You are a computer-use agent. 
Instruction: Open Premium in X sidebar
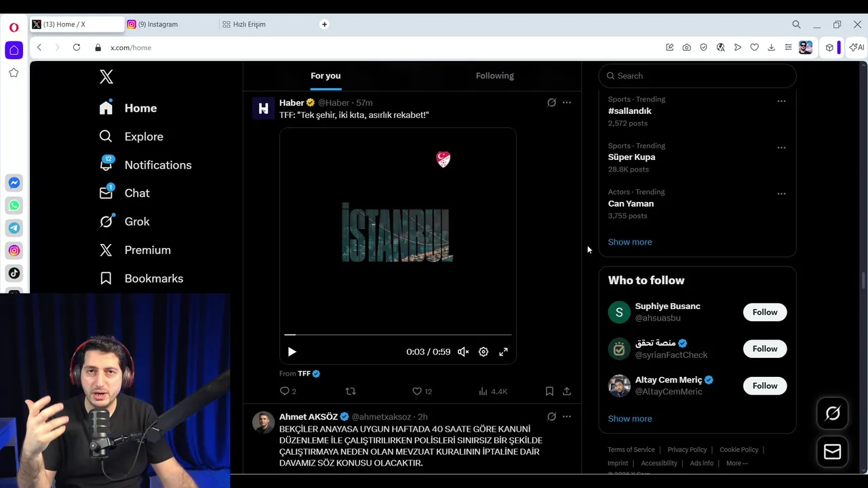pyautogui.click(x=135, y=250)
